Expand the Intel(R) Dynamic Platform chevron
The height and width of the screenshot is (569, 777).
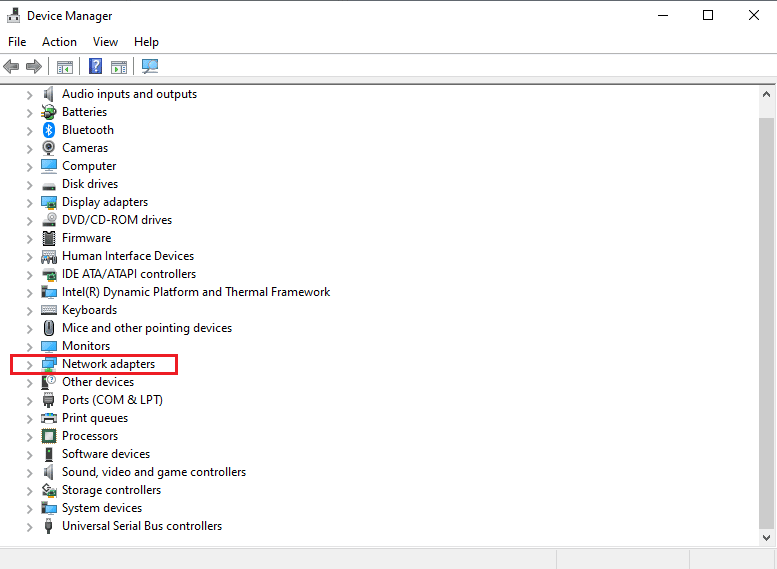tap(29, 293)
